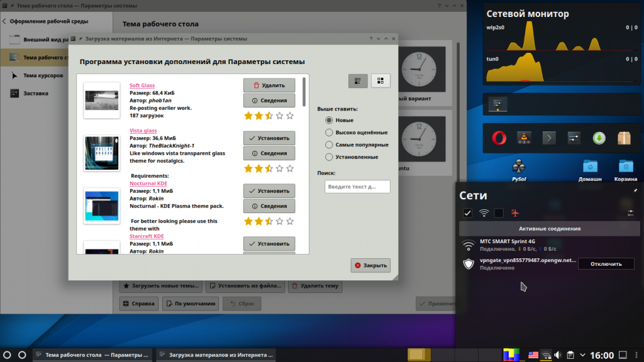The height and width of the screenshot is (362, 644).
Task: Open network connection settings in Сети panel
Action: [630, 212]
